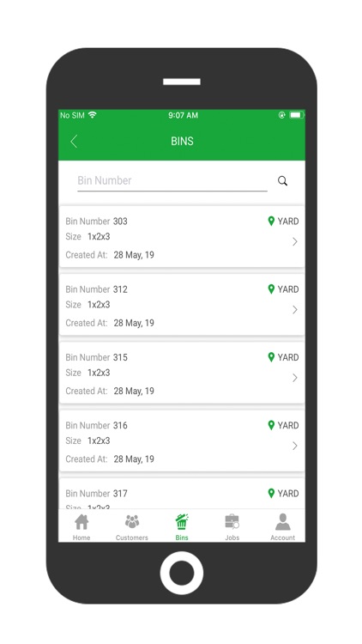Select the Bins trash can icon
Viewport: 362px width, 644px height.
tap(182, 521)
